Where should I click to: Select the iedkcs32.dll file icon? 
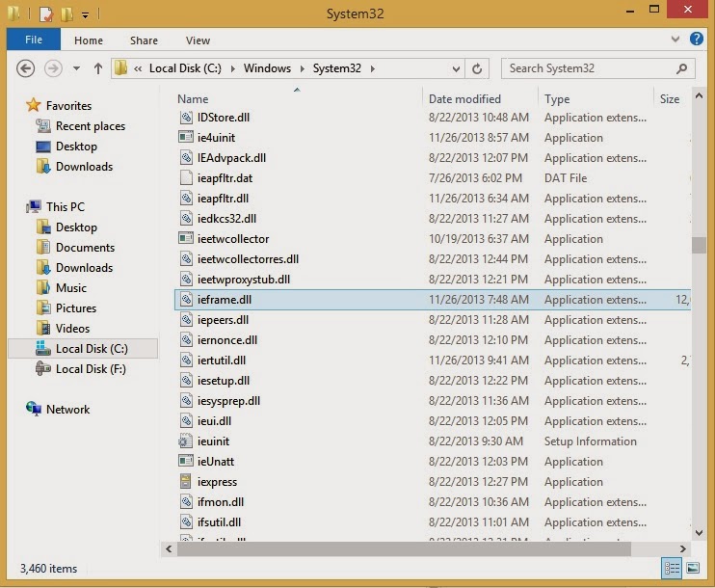pyautogui.click(x=186, y=219)
